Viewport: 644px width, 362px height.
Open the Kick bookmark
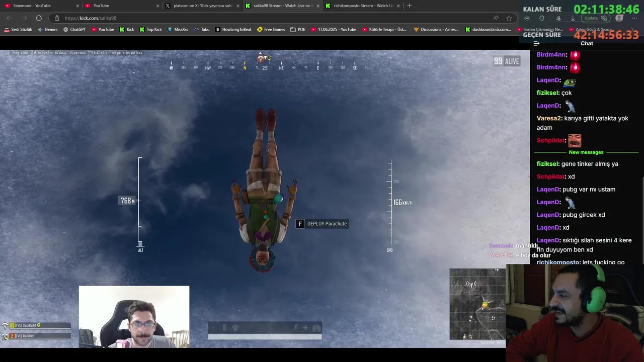pos(127,30)
